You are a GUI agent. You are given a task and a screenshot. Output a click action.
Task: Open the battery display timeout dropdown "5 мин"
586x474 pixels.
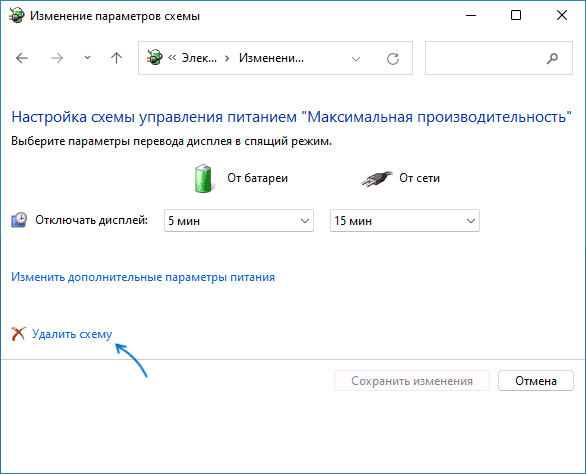coord(239,221)
